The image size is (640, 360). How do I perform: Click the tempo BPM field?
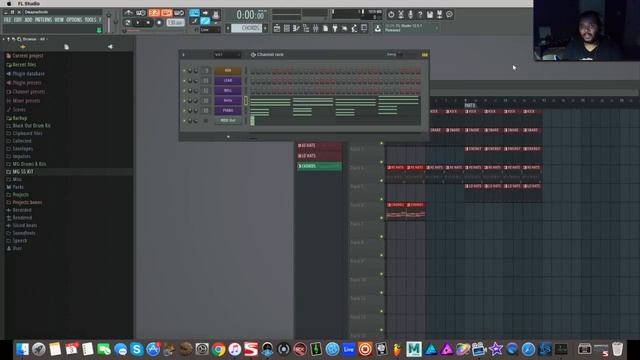click(x=175, y=22)
